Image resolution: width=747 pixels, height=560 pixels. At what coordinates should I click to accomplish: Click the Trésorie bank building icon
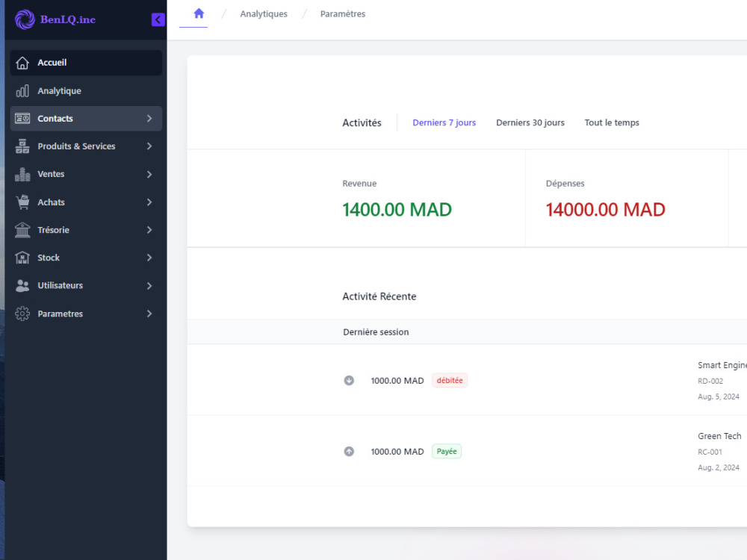pyautogui.click(x=22, y=230)
